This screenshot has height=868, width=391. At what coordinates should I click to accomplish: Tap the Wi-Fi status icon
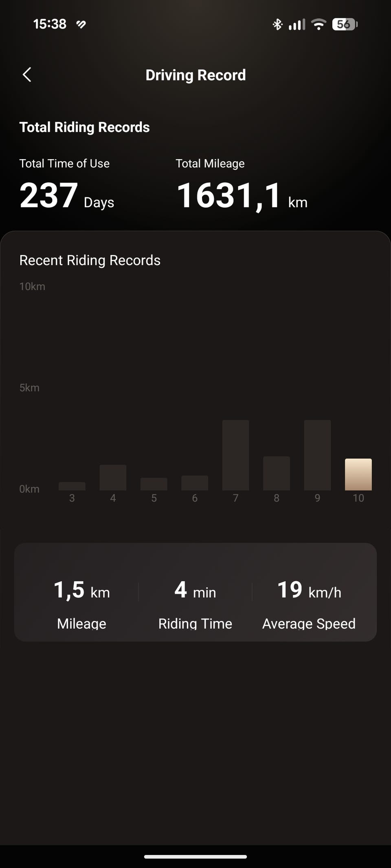pos(319,24)
